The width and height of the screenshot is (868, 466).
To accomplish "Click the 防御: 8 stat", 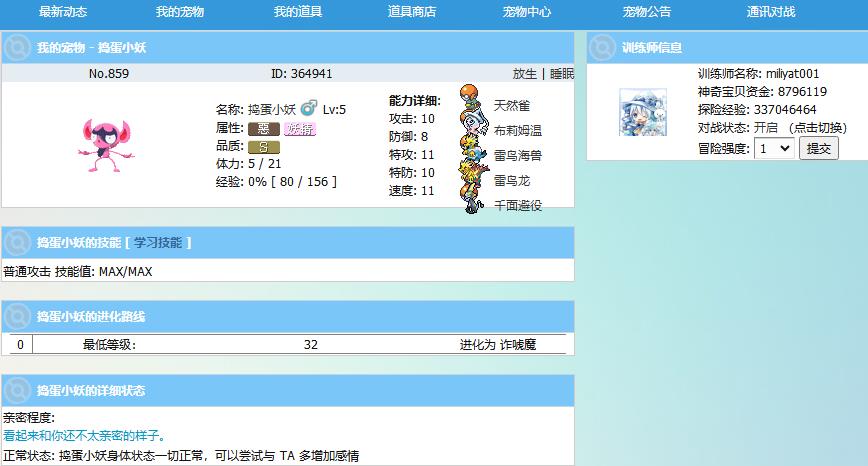I will pyautogui.click(x=409, y=137).
